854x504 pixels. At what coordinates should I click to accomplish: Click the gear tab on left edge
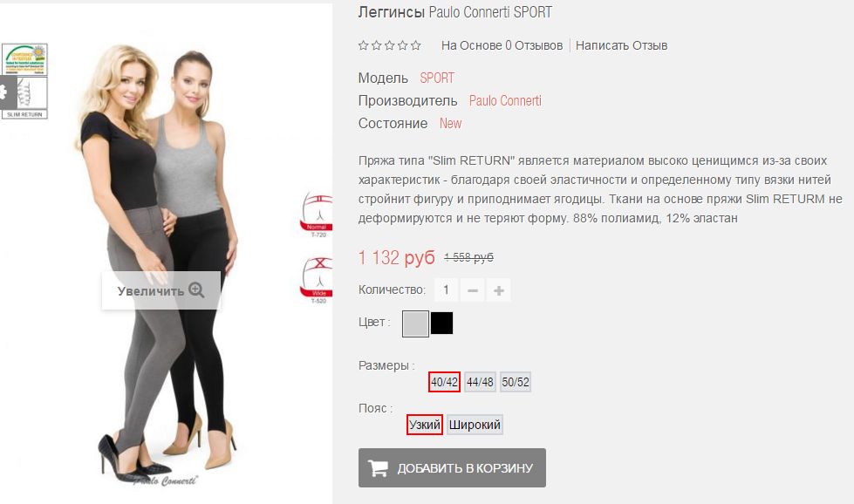click(6, 92)
